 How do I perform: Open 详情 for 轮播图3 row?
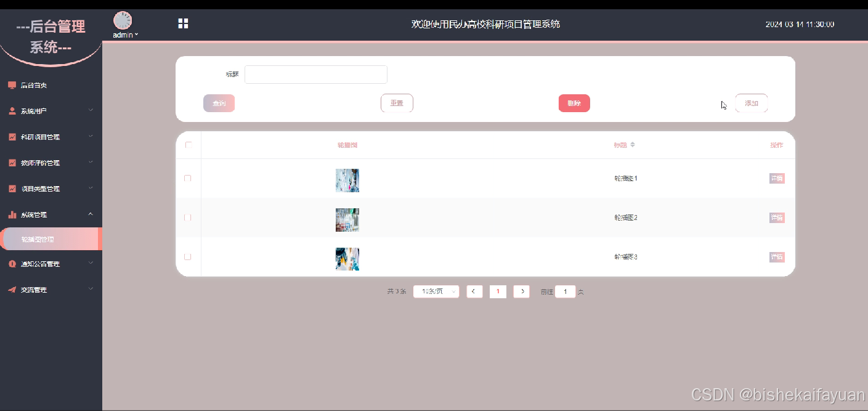(777, 257)
